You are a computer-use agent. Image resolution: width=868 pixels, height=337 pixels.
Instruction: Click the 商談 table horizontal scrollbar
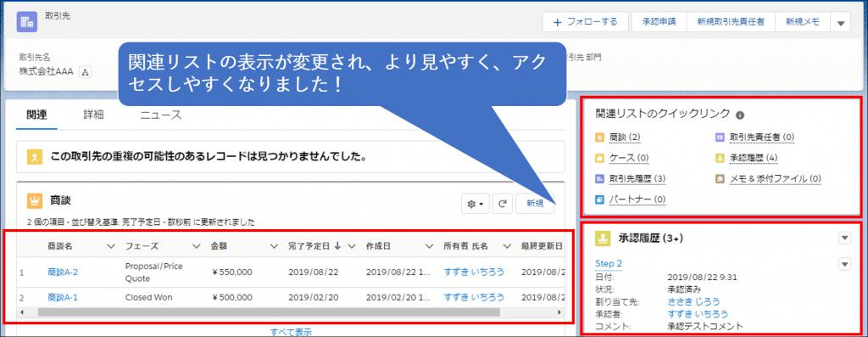point(269,312)
